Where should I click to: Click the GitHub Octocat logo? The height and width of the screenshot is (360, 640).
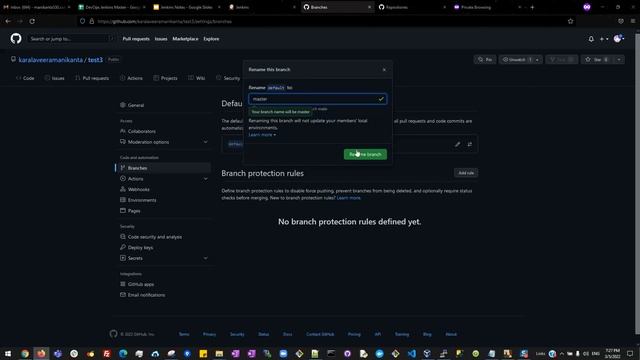[16, 39]
